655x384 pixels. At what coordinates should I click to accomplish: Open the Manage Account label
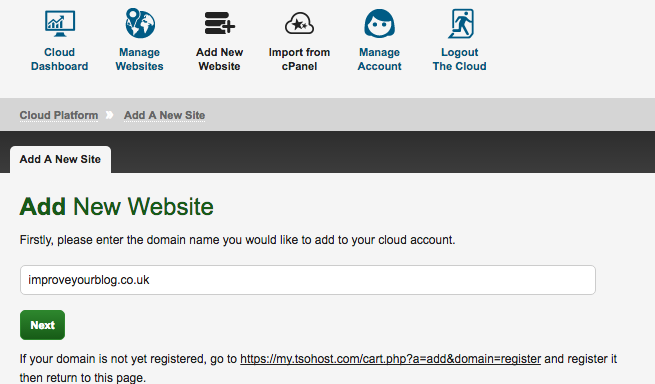tap(379, 59)
